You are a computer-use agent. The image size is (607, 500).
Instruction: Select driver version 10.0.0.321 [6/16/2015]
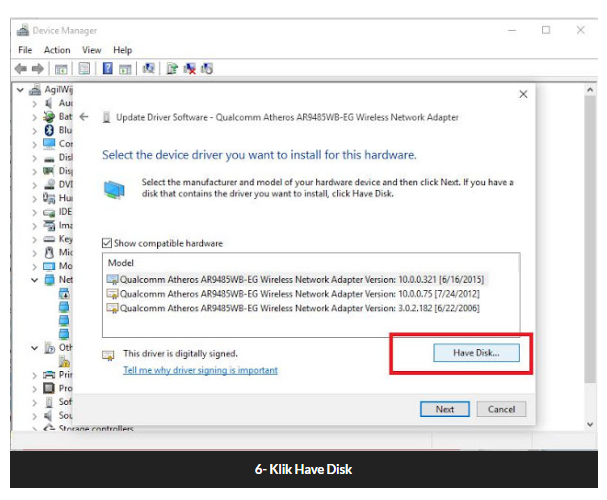295,279
